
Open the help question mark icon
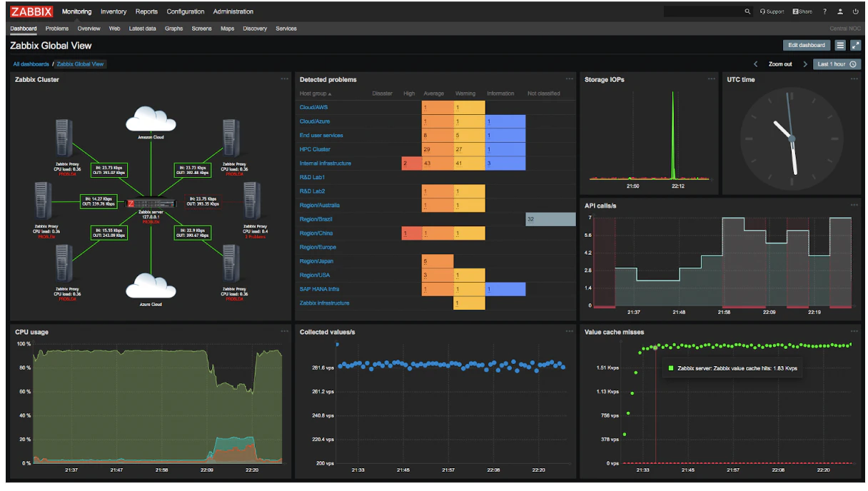[824, 11]
